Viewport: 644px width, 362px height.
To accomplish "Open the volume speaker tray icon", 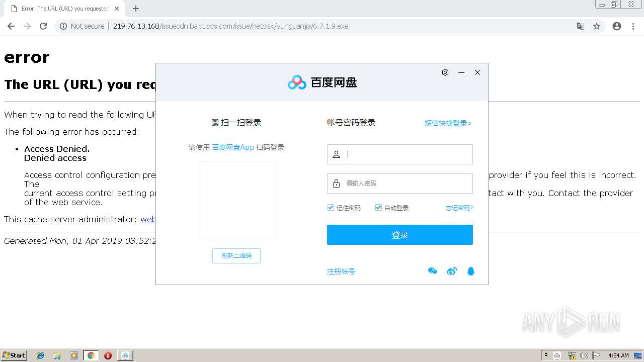I will [584, 355].
